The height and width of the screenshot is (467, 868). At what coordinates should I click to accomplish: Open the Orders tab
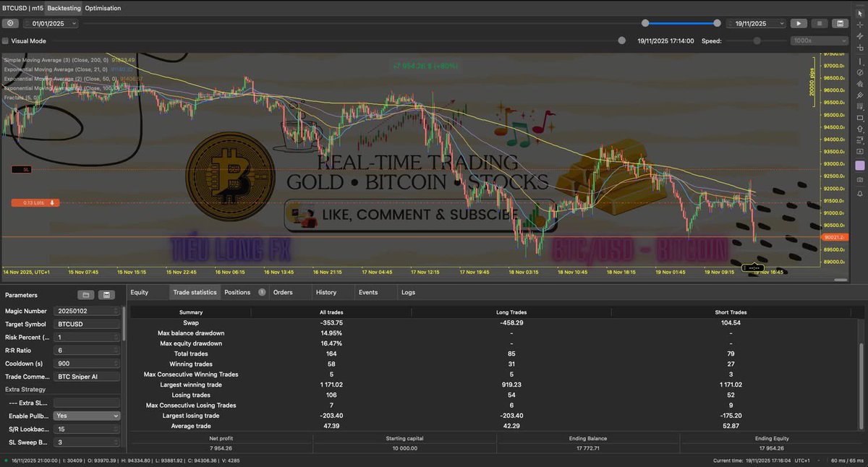[283, 293]
